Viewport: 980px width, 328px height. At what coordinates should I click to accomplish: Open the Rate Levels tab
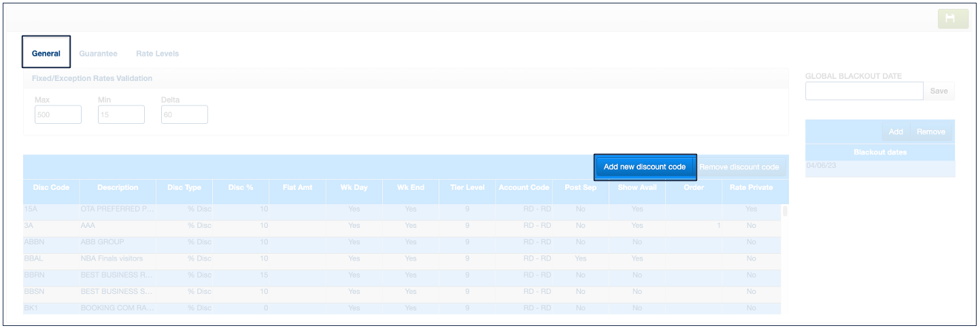pos(157,53)
